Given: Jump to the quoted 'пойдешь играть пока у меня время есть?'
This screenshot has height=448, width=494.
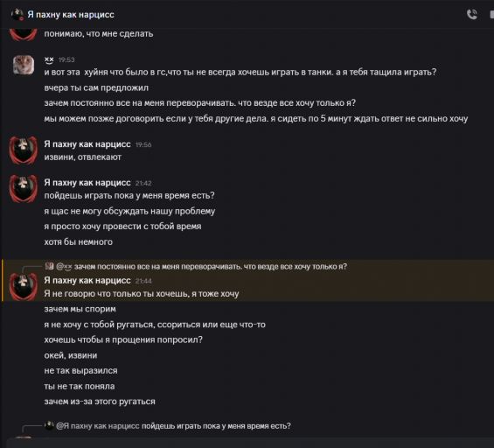Looking at the screenshot, I should (x=216, y=426).
